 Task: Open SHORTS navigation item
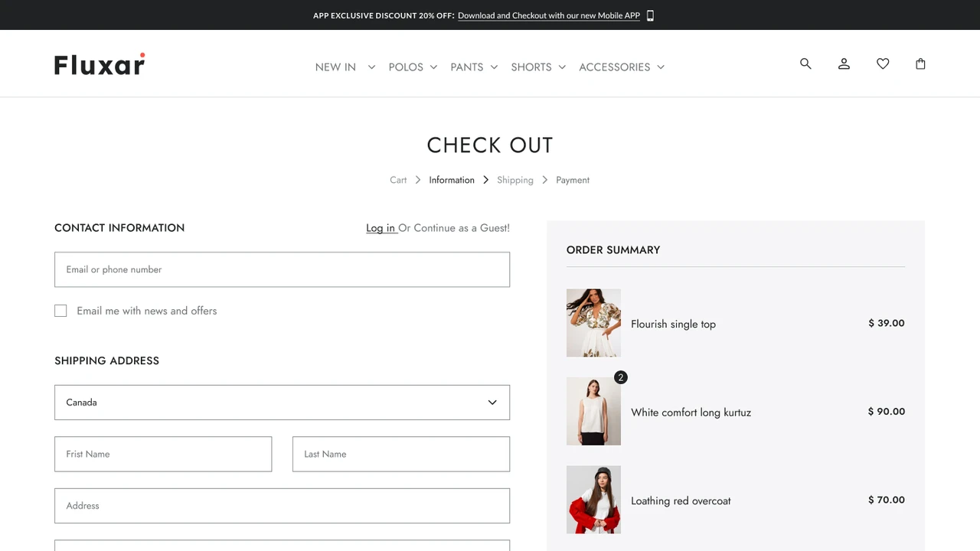click(531, 67)
